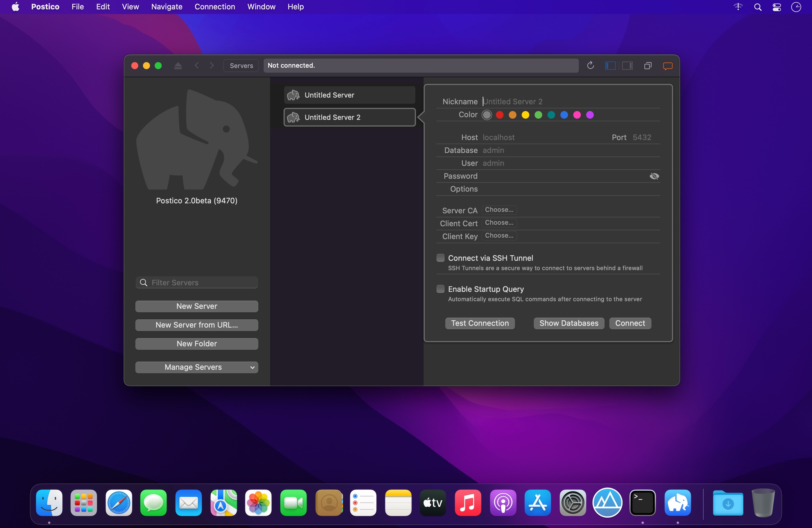Open the Navigate menu
The width and height of the screenshot is (812, 528).
166,7
